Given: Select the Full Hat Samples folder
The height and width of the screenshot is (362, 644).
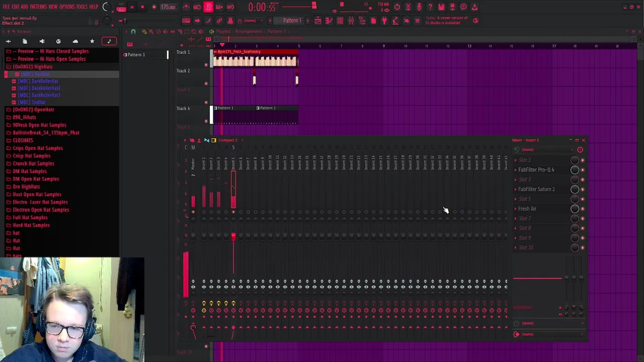Looking at the screenshot, I should [x=30, y=218].
